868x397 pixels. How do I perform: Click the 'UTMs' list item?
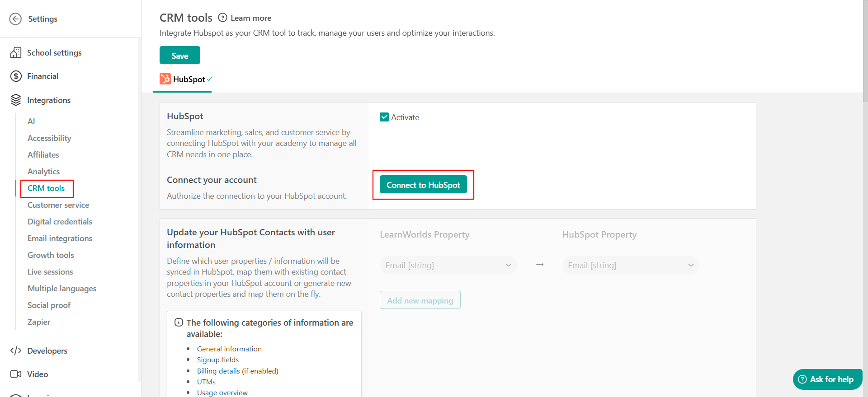pyautogui.click(x=206, y=382)
